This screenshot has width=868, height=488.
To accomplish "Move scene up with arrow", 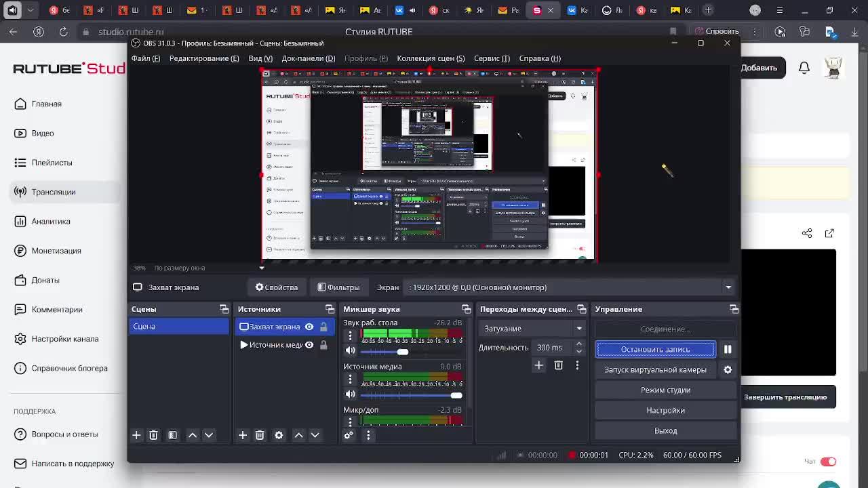I will (x=193, y=435).
